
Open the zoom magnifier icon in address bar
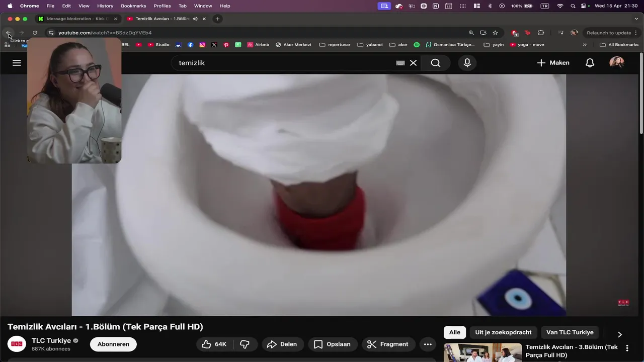(x=471, y=33)
